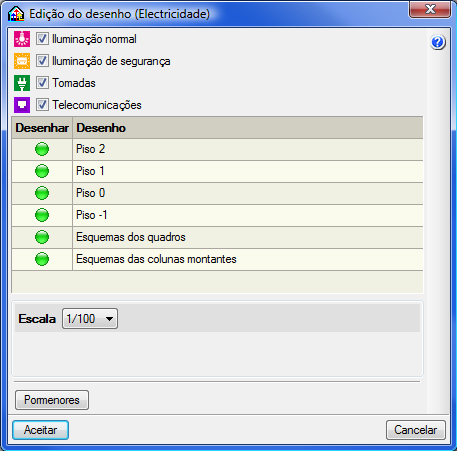Click the green Tomadas plug icon
The width and height of the screenshot is (457, 451).
[x=22, y=83]
